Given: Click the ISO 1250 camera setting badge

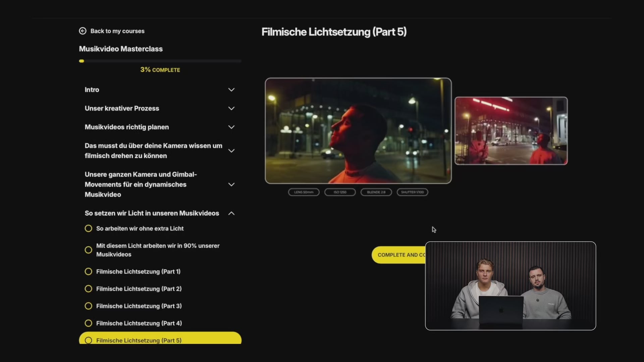Looking at the screenshot, I should [x=339, y=192].
